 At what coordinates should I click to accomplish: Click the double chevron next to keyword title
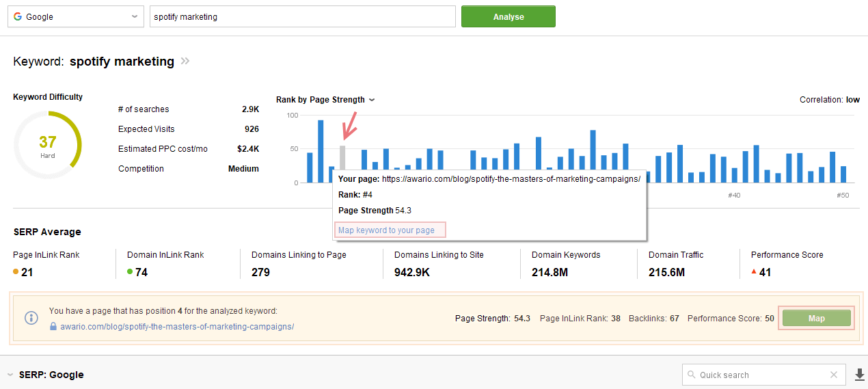(x=185, y=62)
